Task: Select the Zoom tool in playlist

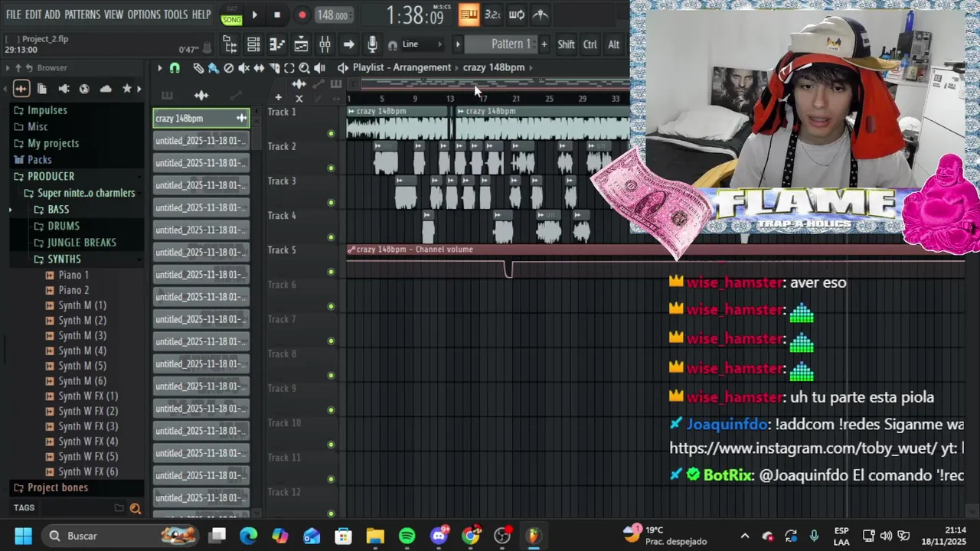Action: [304, 68]
